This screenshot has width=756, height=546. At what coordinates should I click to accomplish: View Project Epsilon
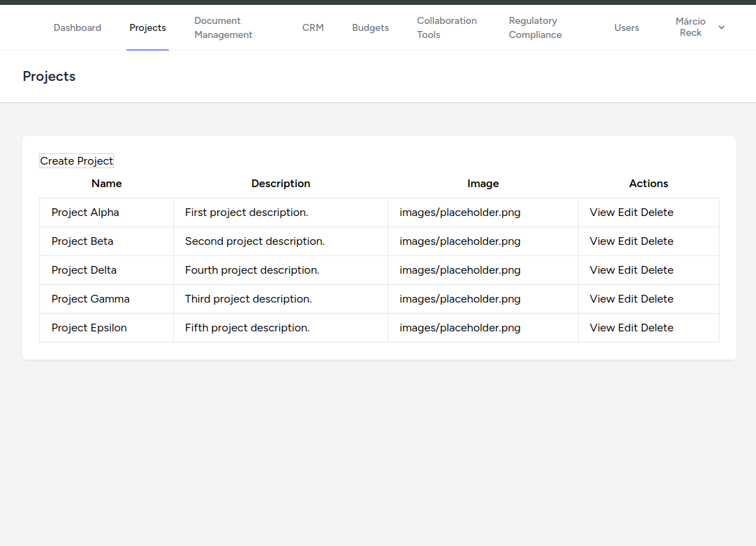602,328
